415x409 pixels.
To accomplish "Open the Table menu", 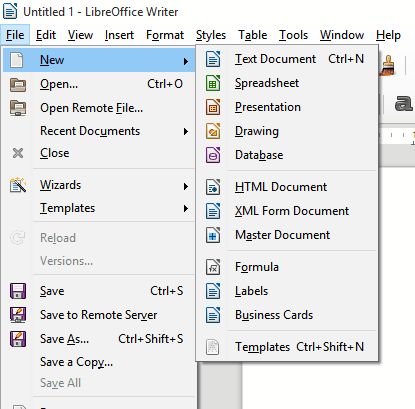I will (252, 35).
